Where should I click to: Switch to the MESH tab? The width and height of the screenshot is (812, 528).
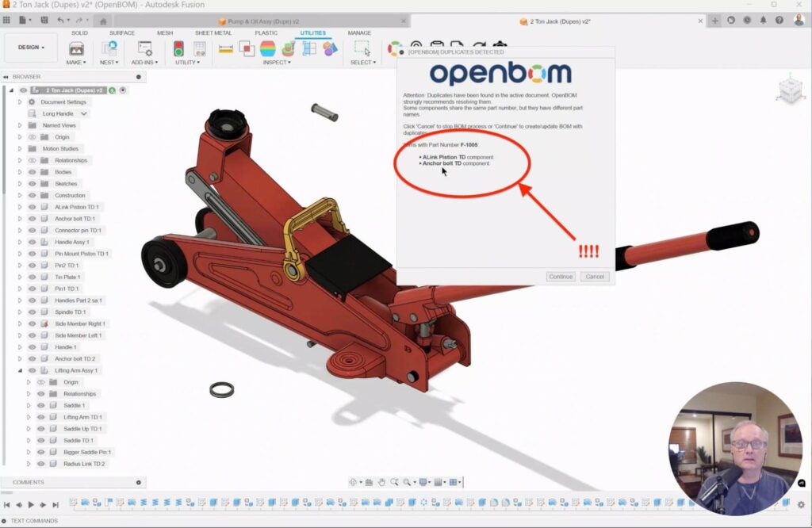[165, 33]
